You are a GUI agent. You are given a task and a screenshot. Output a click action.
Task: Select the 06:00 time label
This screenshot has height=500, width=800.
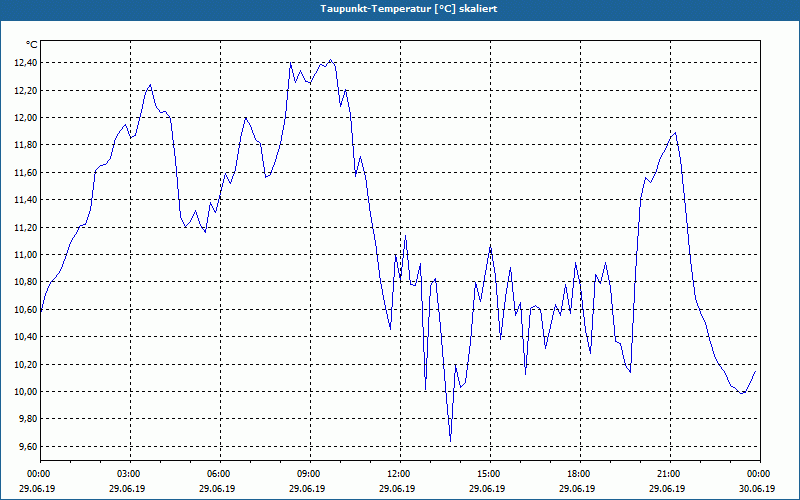217,474
